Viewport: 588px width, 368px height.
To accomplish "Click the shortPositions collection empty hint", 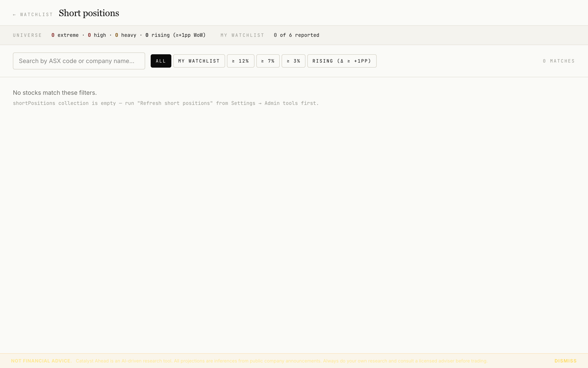I will (166, 103).
